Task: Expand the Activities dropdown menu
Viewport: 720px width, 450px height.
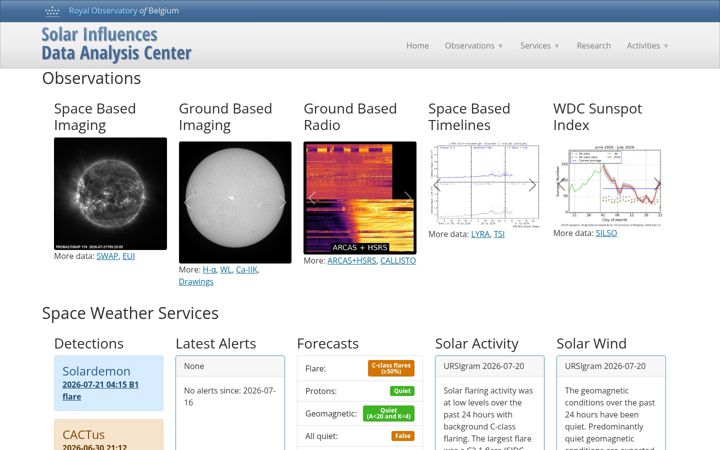Action: [x=647, y=45]
